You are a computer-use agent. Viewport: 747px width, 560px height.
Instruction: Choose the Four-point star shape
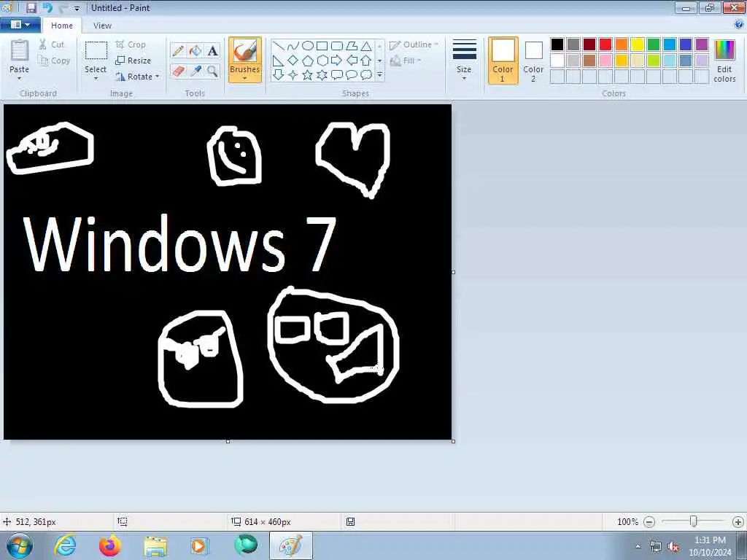pyautogui.click(x=293, y=75)
